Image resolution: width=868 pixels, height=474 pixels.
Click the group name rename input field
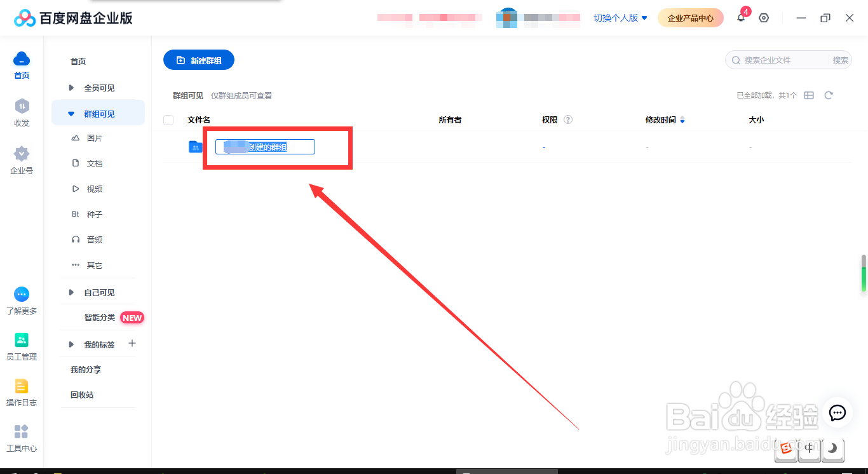(264, 146)
